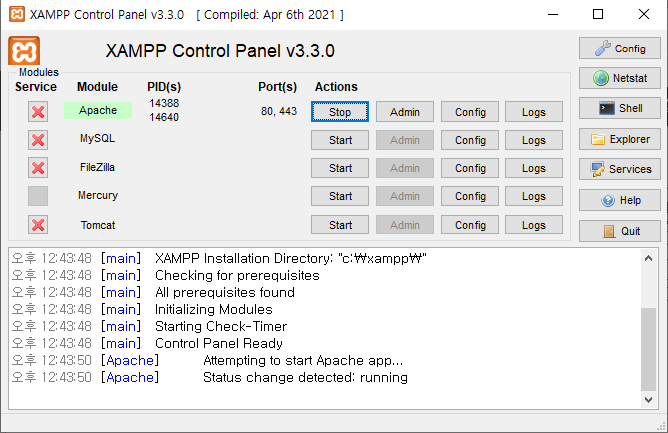
Task: Launch the Shell terminal
Action: (x=619, y=108)
